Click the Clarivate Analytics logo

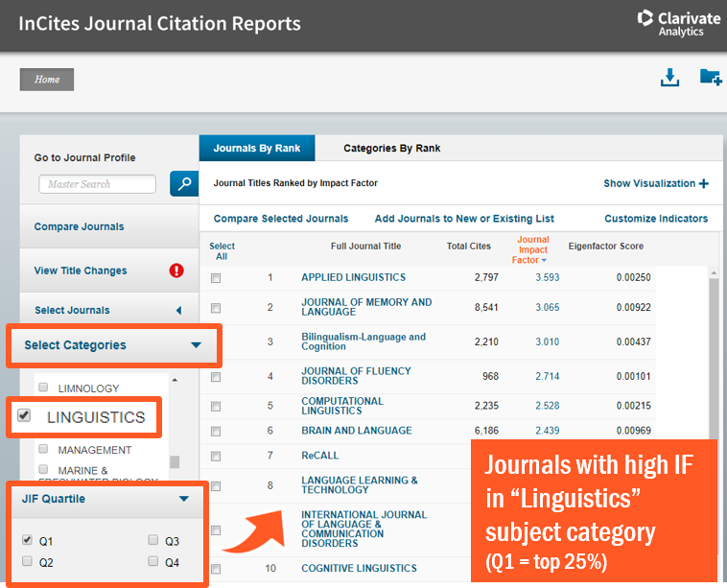pyautogui.click(x=679, y=24)
